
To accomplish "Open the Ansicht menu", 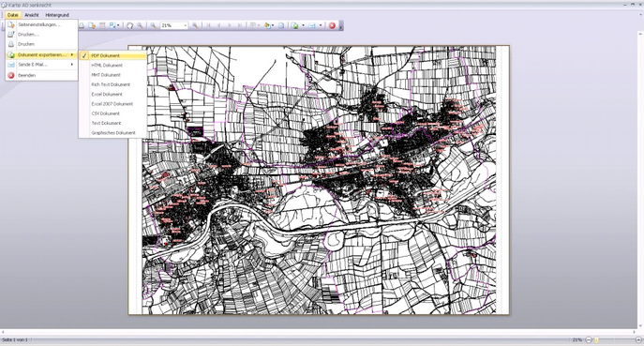I will pyautogui.click(x=32, y=15).
